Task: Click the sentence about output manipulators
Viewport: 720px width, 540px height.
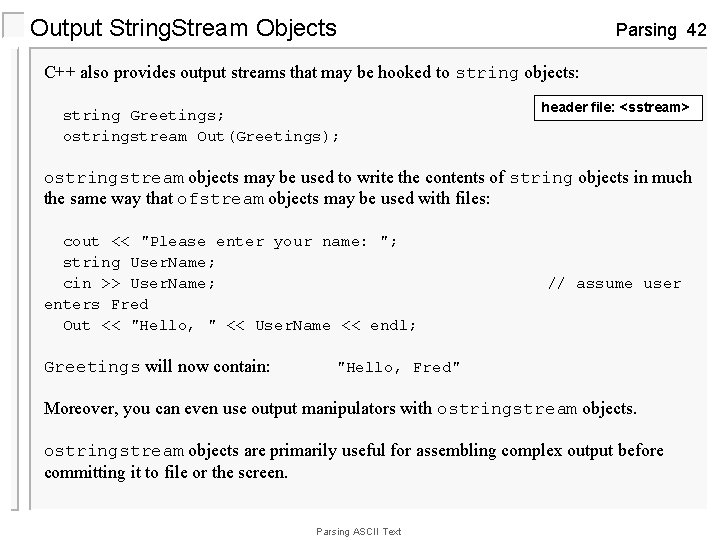Action: pyautogui.click(x=340, y=408)
